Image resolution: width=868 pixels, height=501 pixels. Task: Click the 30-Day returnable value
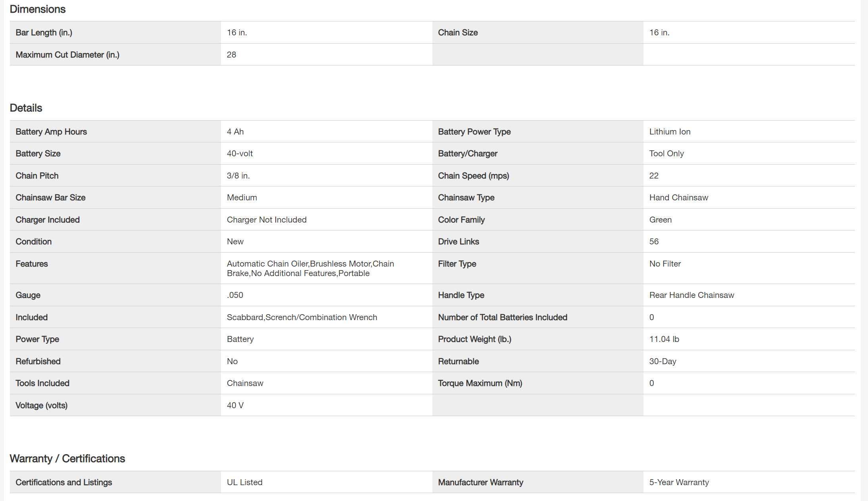pos(663,361)
